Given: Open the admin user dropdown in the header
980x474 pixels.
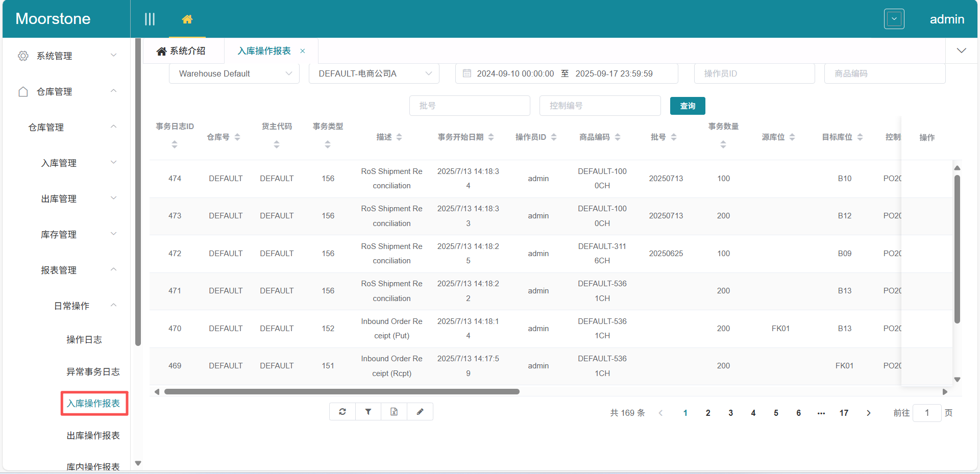Looking at the screenshot, I should click(x=894, y=19).
